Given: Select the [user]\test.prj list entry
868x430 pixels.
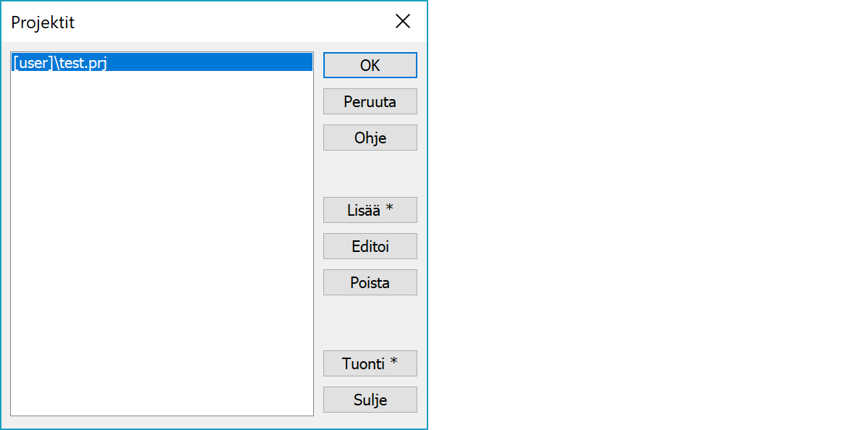Looking at the screenshot, I should point(61,64).
